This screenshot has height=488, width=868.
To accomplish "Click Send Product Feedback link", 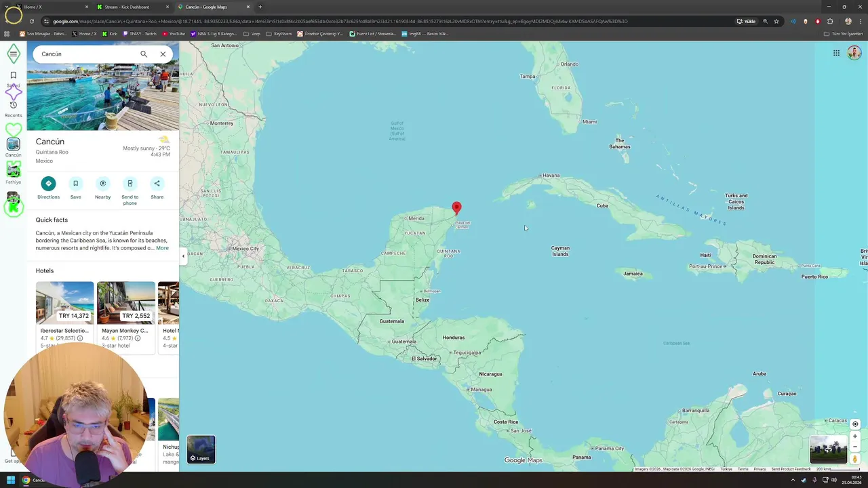I will click(x=791, y=469).
